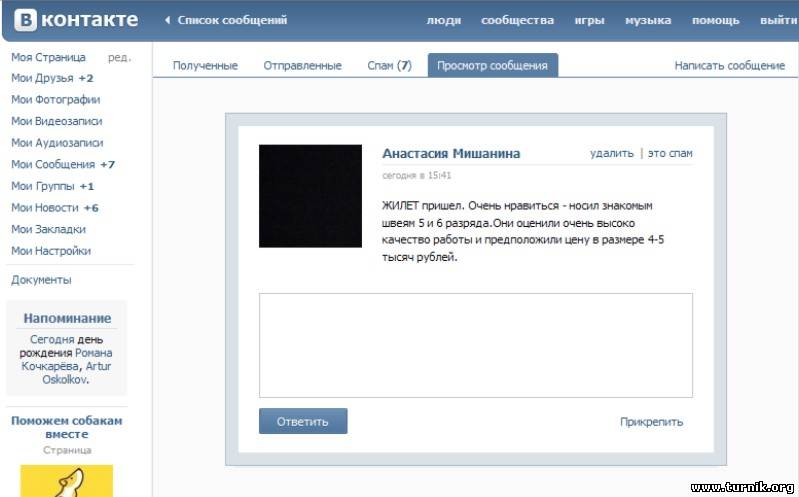Click ред. next to Моя Страница
The width and height of the screenshot is (799, 497).
[x=119, y=57]
